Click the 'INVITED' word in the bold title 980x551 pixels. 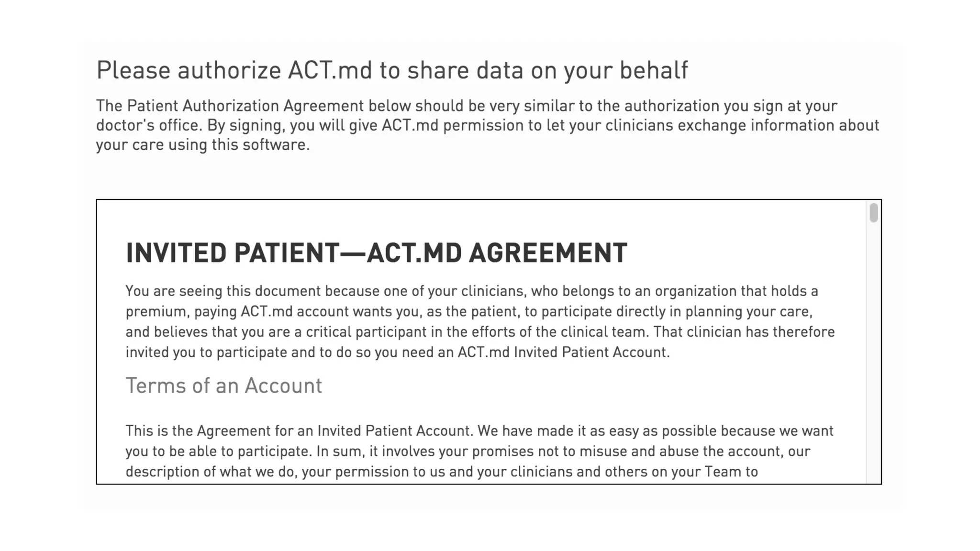[x=176, y=253]
